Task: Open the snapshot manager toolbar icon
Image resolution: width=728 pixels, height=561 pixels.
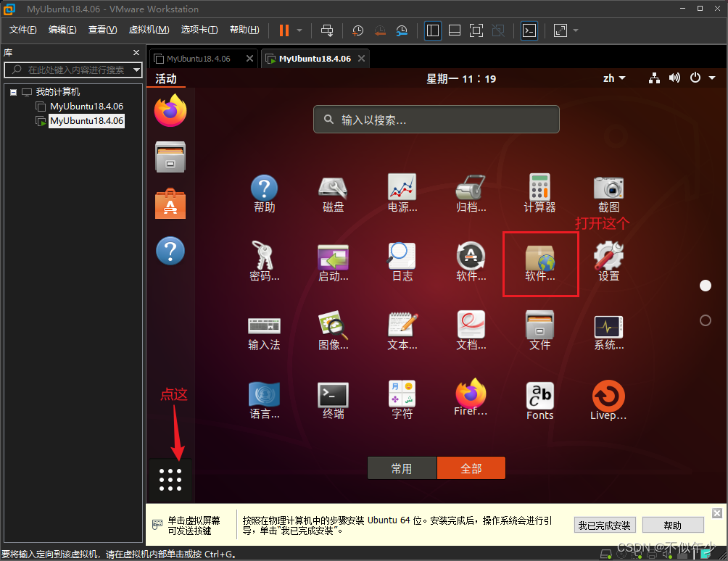Action: coord(402,30)
